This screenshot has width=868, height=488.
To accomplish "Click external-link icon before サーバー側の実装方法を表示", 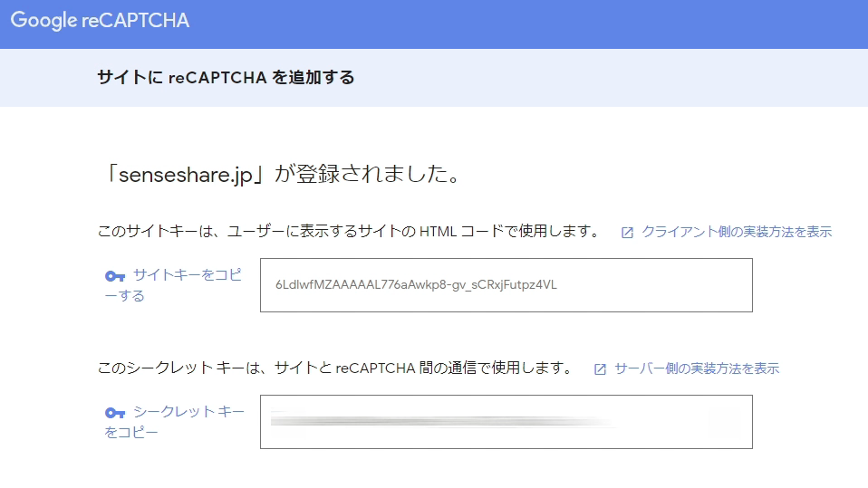I will 600,369.
